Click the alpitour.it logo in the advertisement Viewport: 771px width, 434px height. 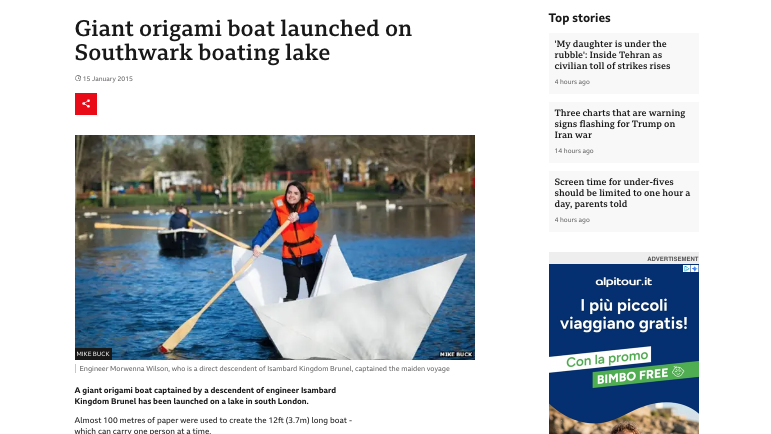coord(623,282)
